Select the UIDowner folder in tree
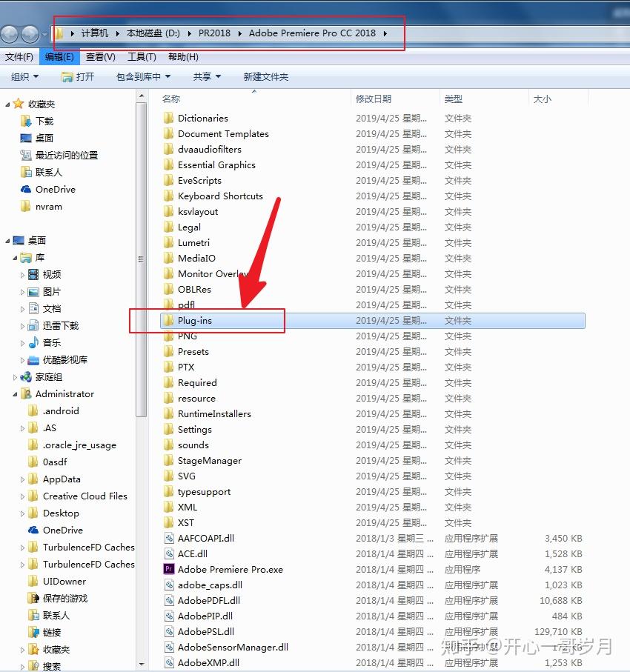 (x=64, y=581)
